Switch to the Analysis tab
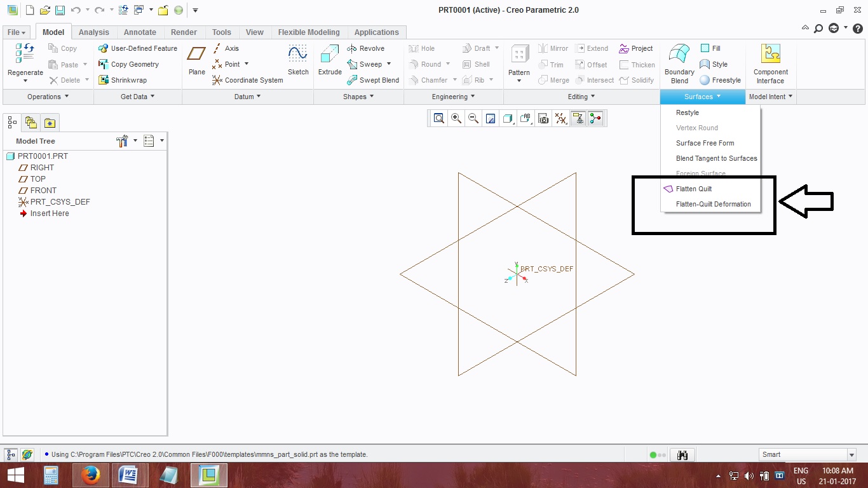Viewport: 868px width, 488px height. tap(93, 32)
